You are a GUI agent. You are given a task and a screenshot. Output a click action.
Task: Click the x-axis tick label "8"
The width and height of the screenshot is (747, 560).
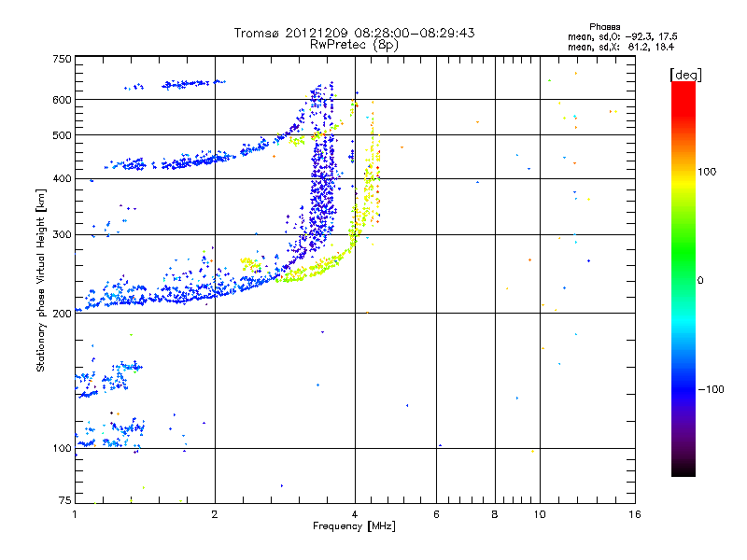tap(495, 514)
